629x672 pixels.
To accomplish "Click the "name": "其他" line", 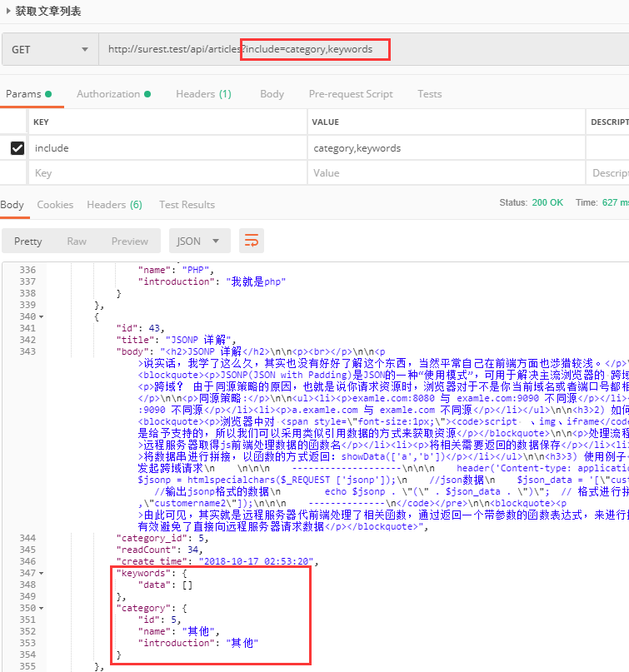I will [x=178, y=631].
